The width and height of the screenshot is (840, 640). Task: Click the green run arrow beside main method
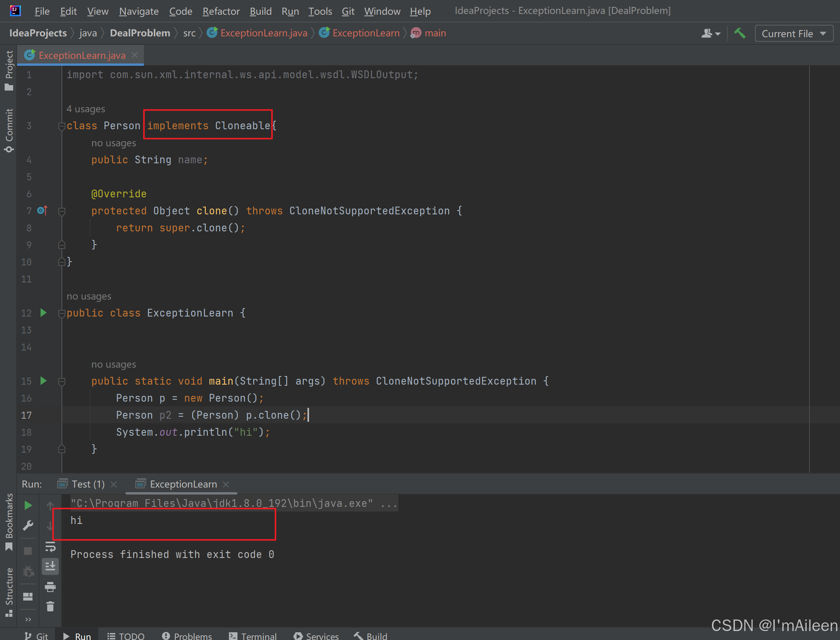point(43,381)
